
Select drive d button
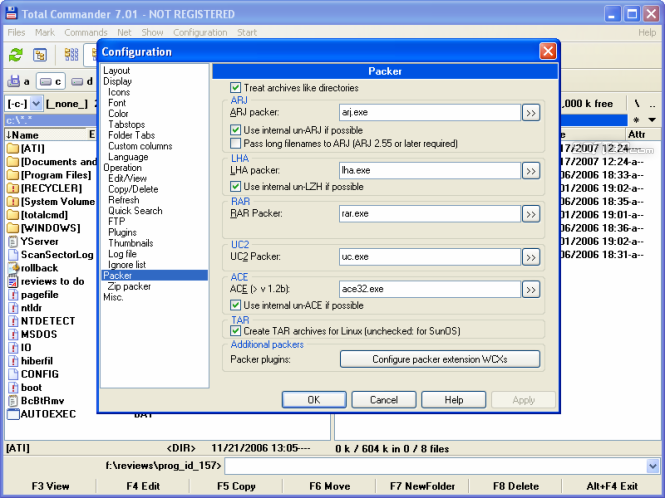(81, 81)
